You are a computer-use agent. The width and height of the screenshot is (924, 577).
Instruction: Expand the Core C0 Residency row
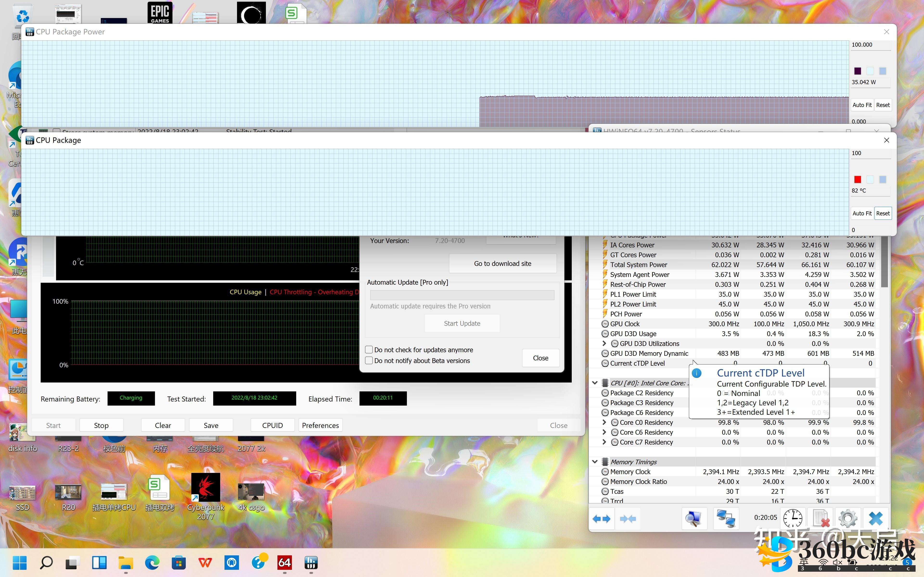[x=604, y=422]
